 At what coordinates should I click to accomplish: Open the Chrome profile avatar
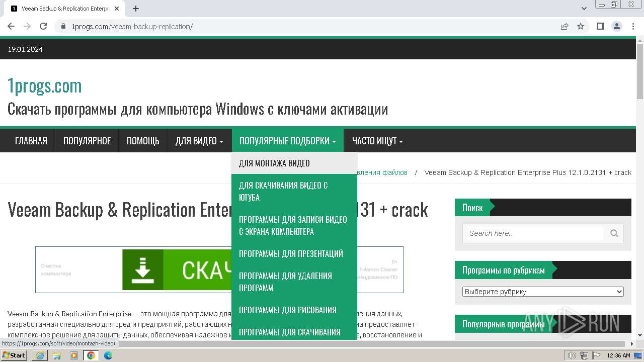(x=616, y=26)
